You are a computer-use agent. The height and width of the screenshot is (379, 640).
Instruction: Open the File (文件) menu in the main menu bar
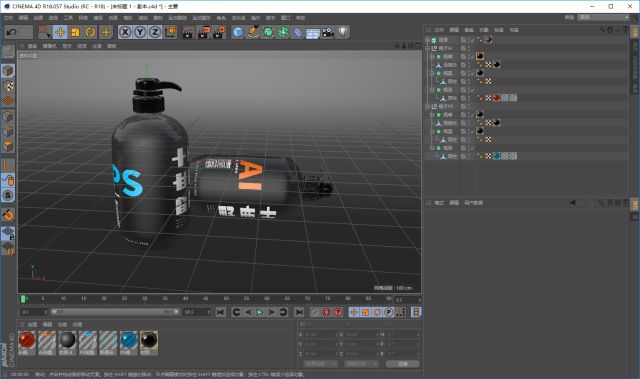(x=9, y=18)
